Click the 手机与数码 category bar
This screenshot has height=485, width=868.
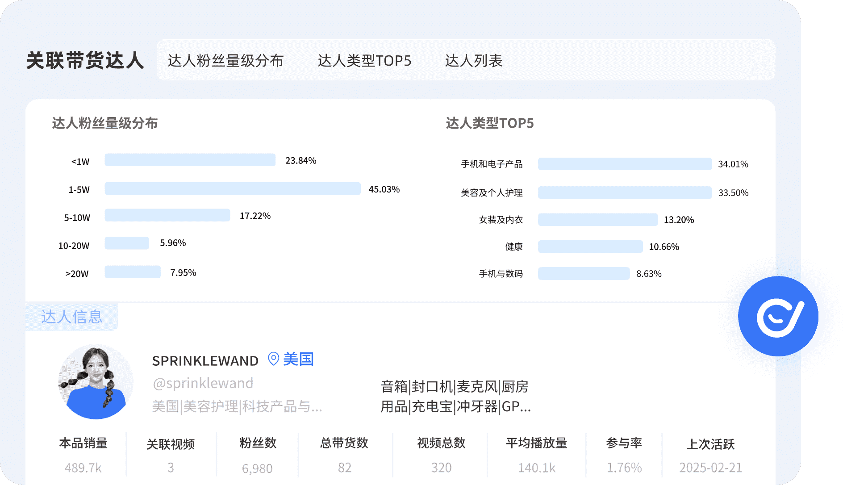[584, 273]
